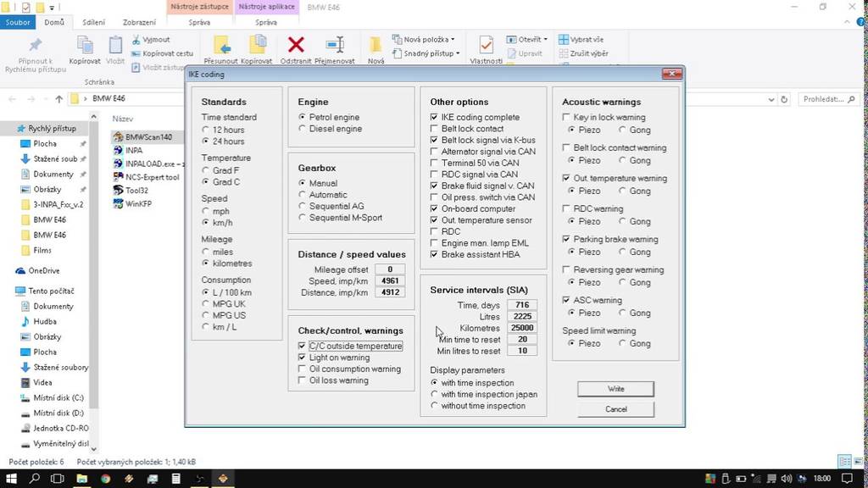Open Nástroje zástupce tab
The image size is (868, 488).
(x=199, y=7)
